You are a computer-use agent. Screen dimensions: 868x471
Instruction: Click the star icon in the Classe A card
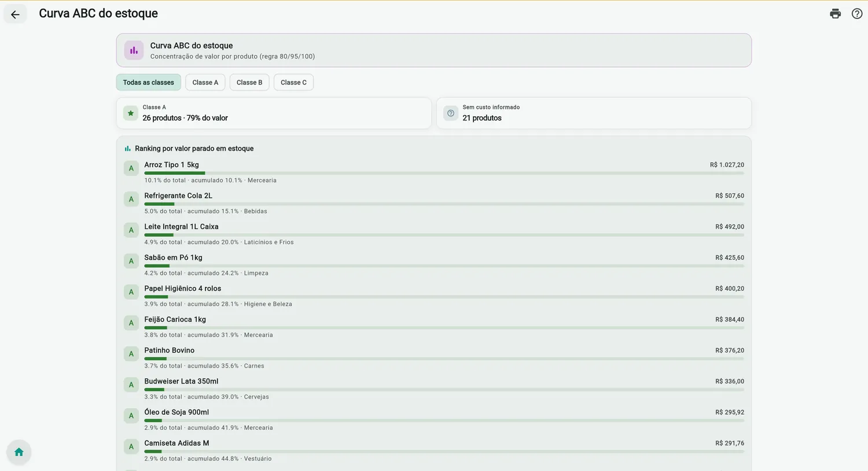[x=131, y=113]
